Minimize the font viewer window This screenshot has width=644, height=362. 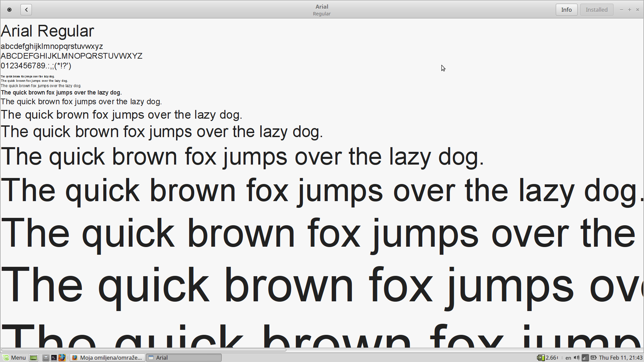pyautogui.click(x=622, y=10)
